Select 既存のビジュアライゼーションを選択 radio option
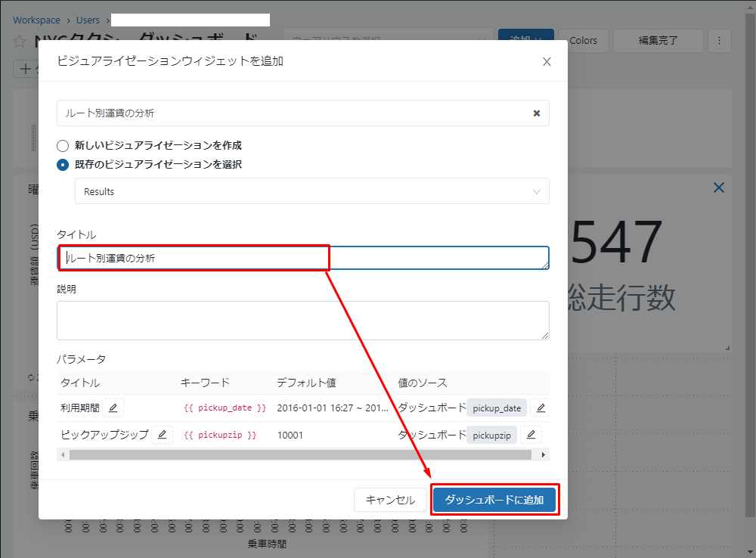 click(x=64, y=164)
